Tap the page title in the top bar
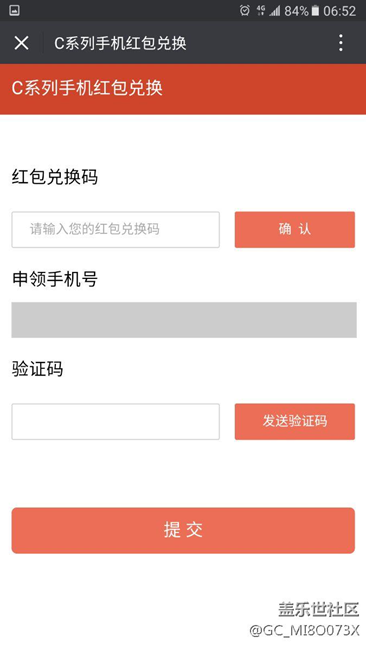Screen dimensions: 366x650 pos(120,43)
